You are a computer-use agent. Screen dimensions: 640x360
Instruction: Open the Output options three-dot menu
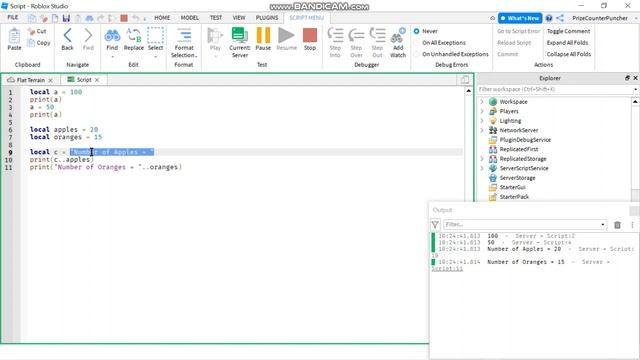click(632, 224)
